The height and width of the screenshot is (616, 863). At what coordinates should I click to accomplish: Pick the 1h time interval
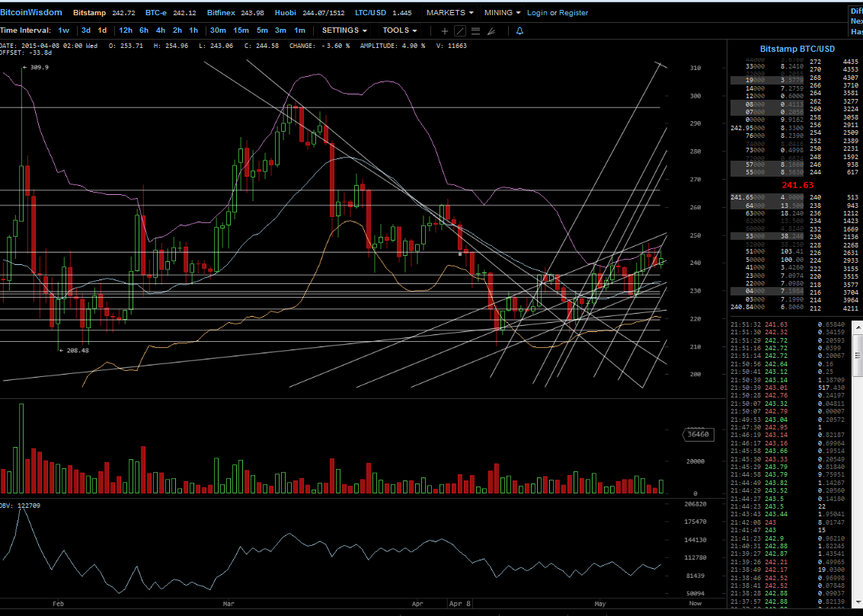pyautogui.click(x=193, y=30)
